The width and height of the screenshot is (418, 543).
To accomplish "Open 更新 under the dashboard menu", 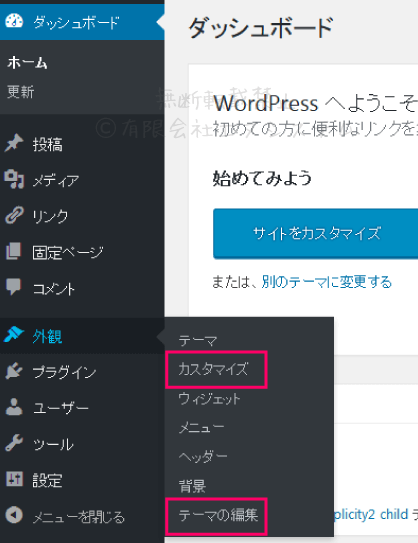I will pyautogui.click(x=21, y=92).
